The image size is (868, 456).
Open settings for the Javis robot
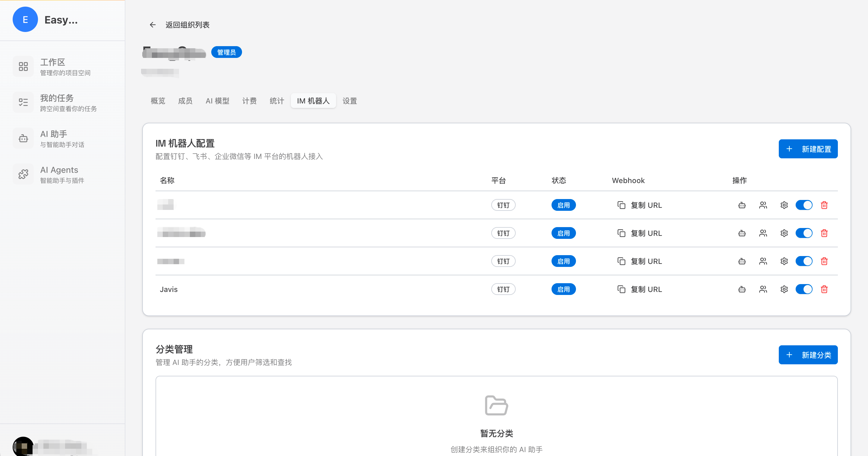pyautogui.click(x=784, y=289)
